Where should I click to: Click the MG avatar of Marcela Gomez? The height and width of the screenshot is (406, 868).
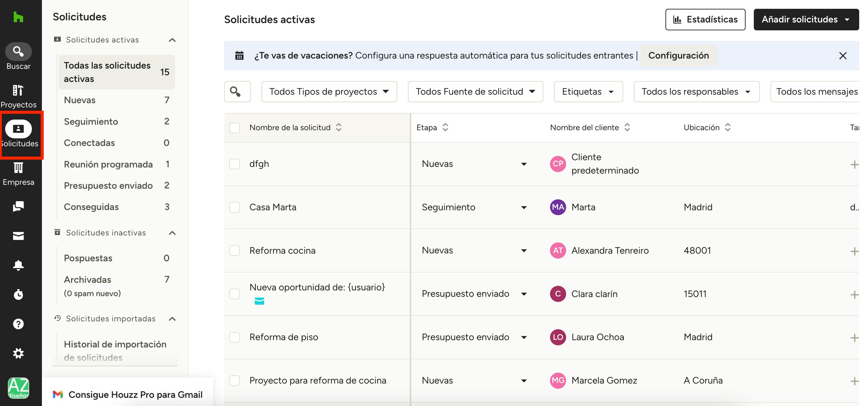pyautogui.click(x=558, y=381)
